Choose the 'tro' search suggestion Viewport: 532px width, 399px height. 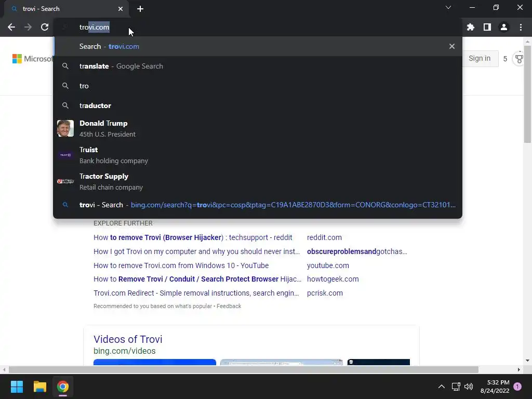click(258, 86)
